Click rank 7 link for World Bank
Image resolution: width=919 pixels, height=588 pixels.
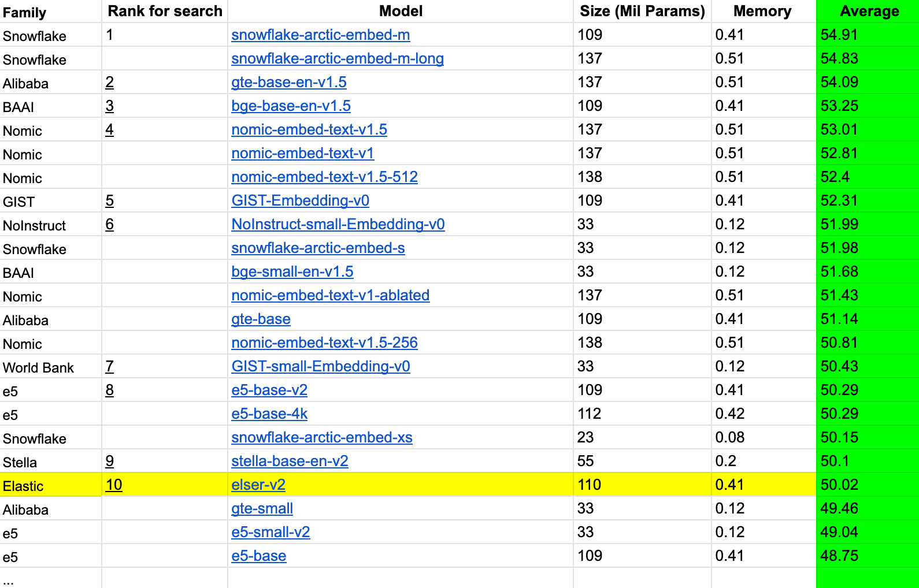(110, 367)
